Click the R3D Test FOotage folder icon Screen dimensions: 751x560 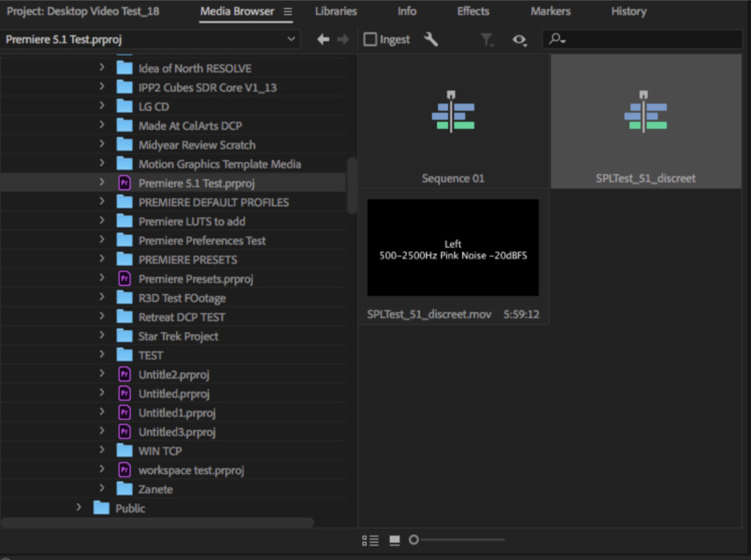point(125,298)
